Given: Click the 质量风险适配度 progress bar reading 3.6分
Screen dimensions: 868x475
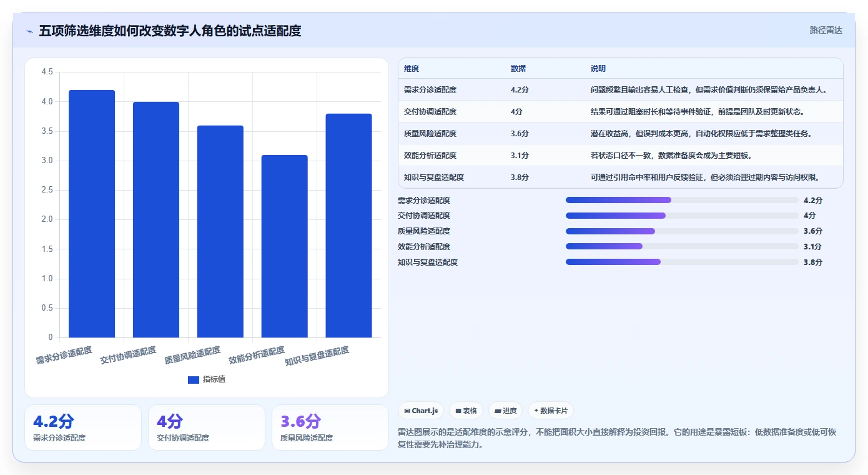Looking at the screenshot, I should [682, 231].
